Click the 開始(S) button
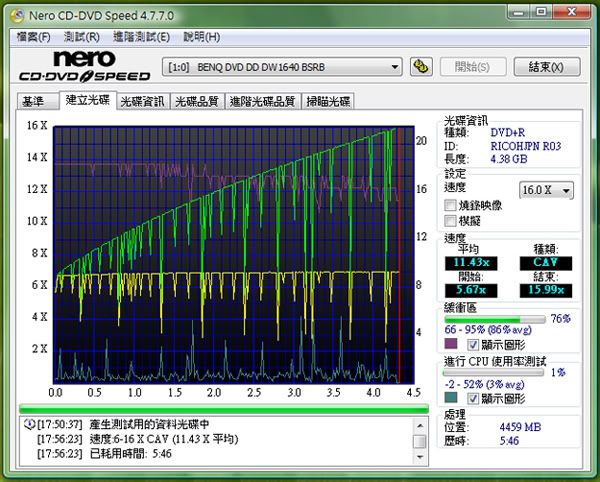 tap(473, 67)
